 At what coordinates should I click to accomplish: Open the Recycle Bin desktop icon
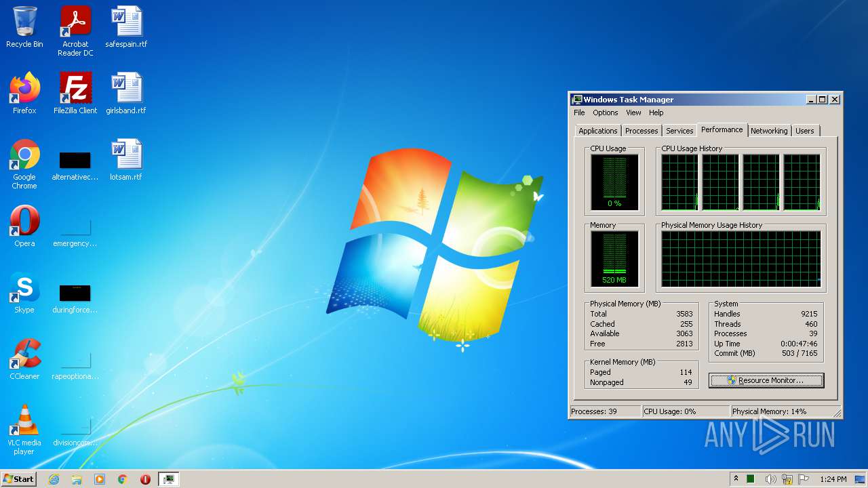point(24,27)
